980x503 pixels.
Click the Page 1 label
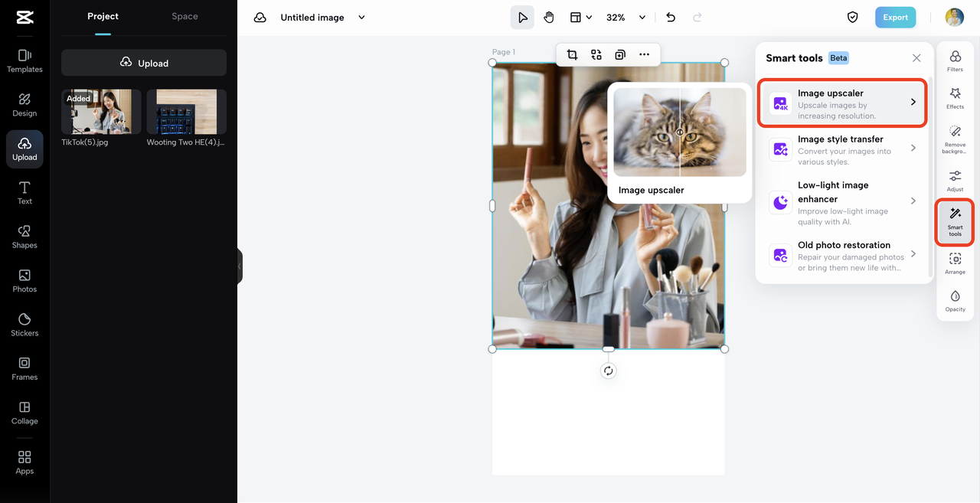click(503, 52)
